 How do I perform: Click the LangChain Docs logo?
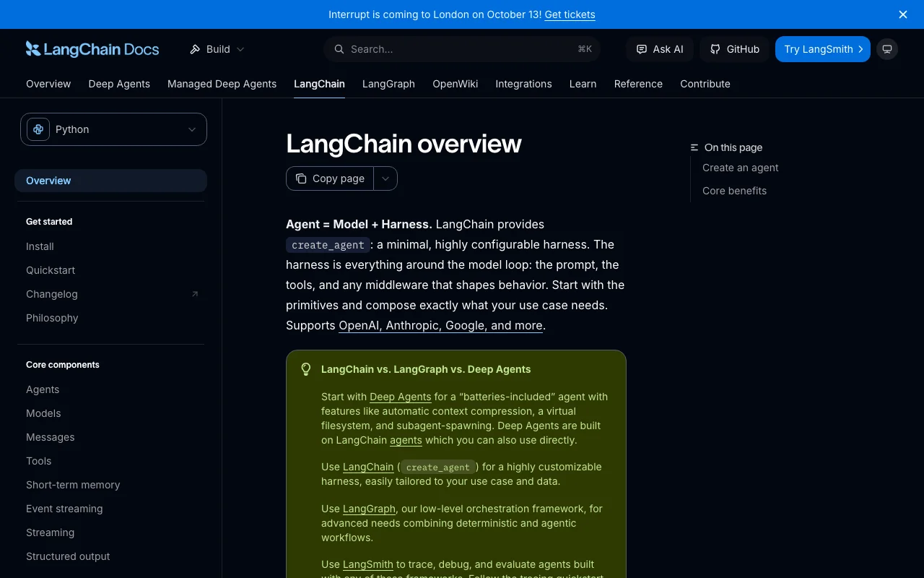(92, 49)
